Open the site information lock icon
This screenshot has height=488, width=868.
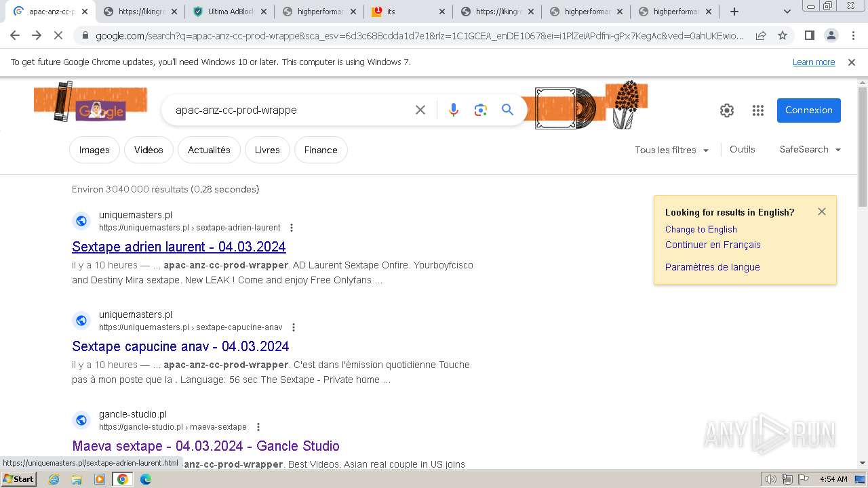85,36
